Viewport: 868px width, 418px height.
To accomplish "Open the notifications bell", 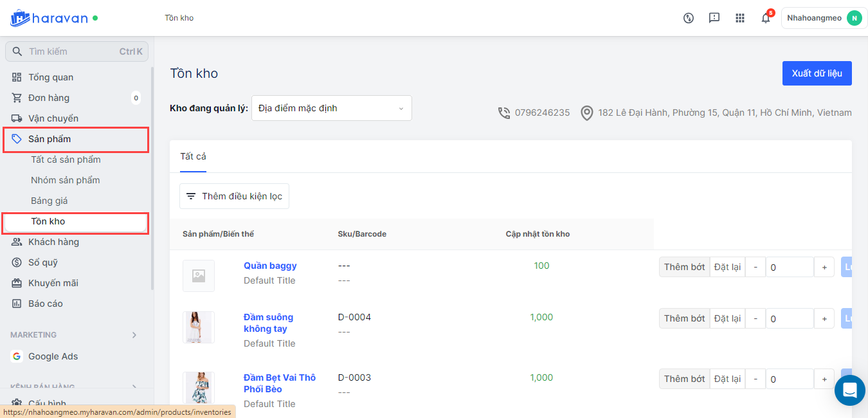I will coord(765,18).
